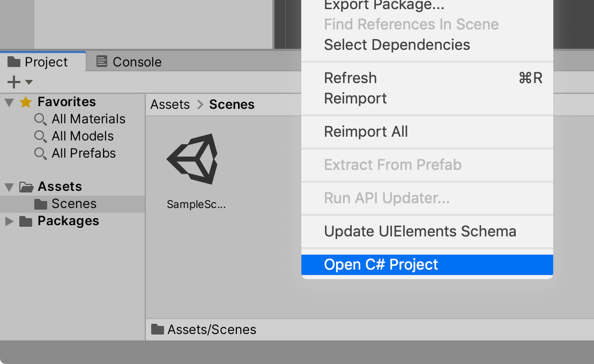Select the SampleScene Unity asset thumbnail

tap(192, 159)
